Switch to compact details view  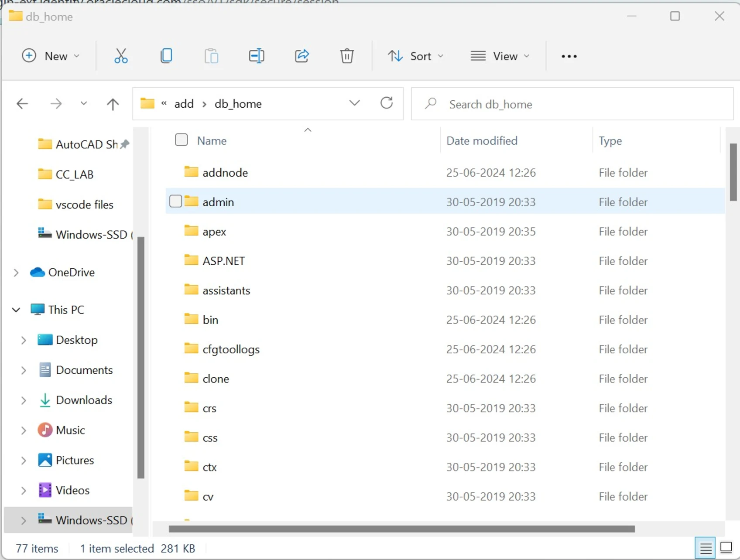(706, 547)
